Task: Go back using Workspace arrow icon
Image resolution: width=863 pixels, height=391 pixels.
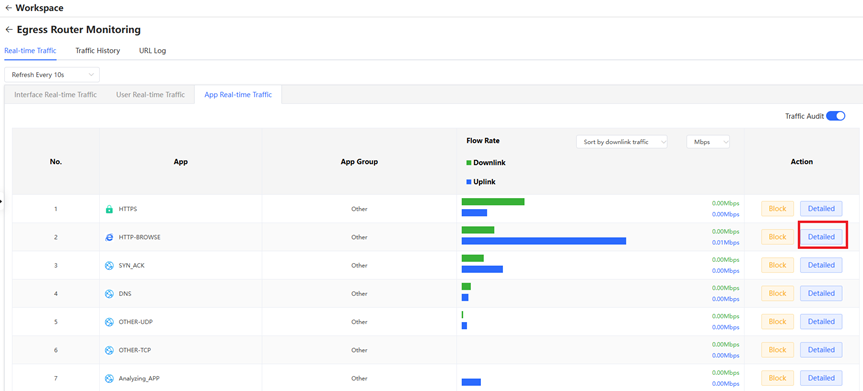Action: point(8,8)
